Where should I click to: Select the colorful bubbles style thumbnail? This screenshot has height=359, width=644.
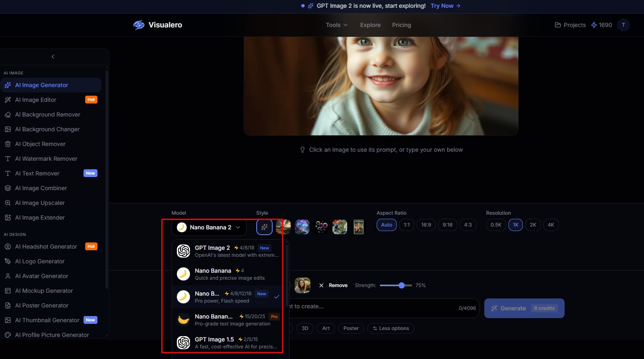tap(321, 227)
